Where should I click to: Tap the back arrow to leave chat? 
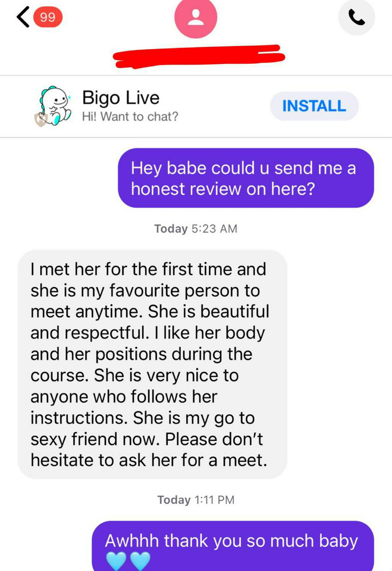click(x=23, y=17)
